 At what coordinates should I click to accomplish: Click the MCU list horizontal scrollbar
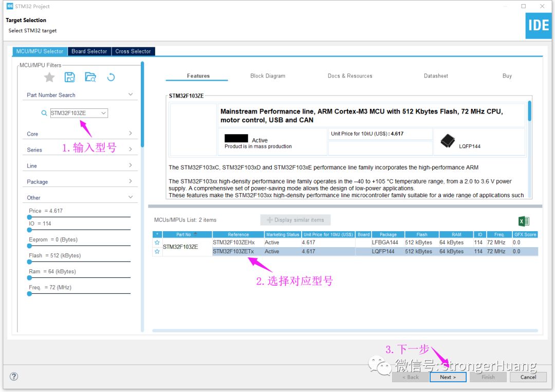click(x=345, y=330)
